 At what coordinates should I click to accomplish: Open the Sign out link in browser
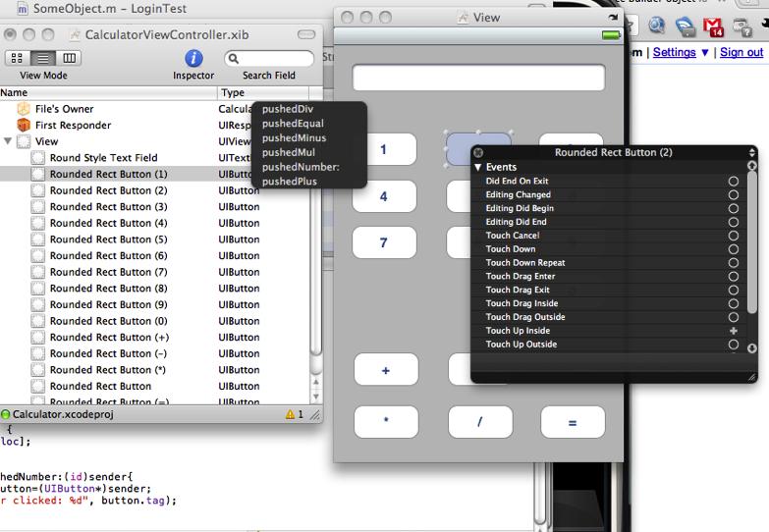coord(742,52)
